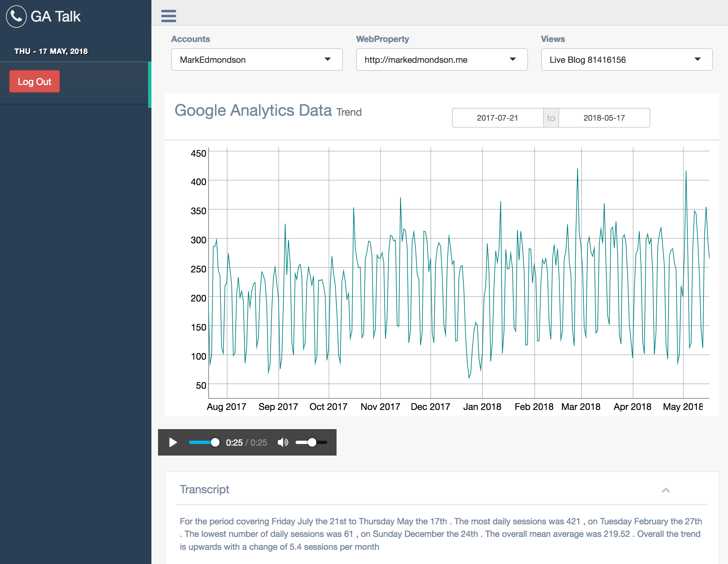This screenshot has width=728, height=564.
Task: Click start date field 2017-07-21
Action: point(497,118)
